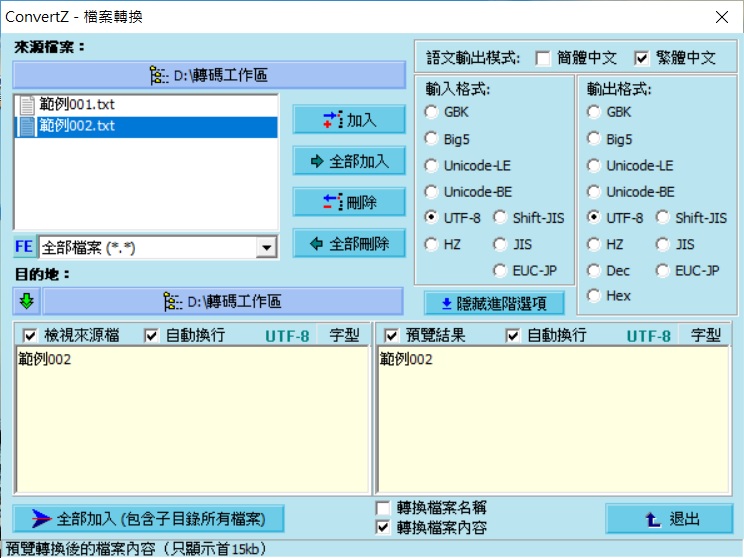This screenshot has height=558, width=744.
Task: Select Unicode-LE input format
Action: [431, 166]
